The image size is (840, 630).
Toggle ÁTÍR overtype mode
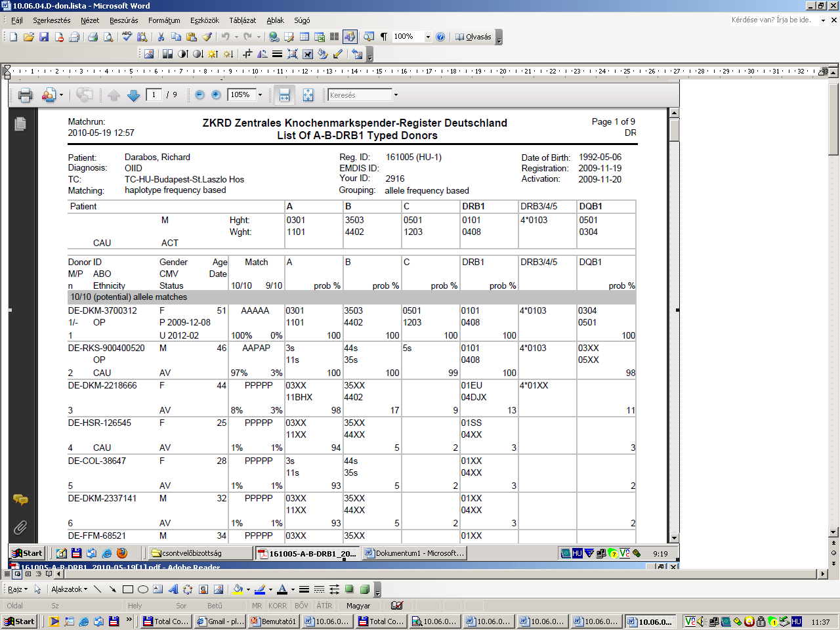point(324,606)
